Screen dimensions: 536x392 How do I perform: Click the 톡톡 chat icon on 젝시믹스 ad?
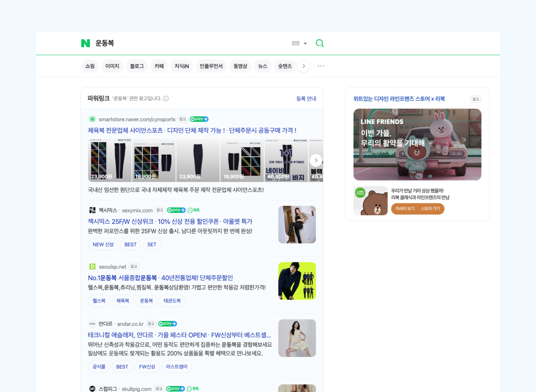[x=194, y=210]
